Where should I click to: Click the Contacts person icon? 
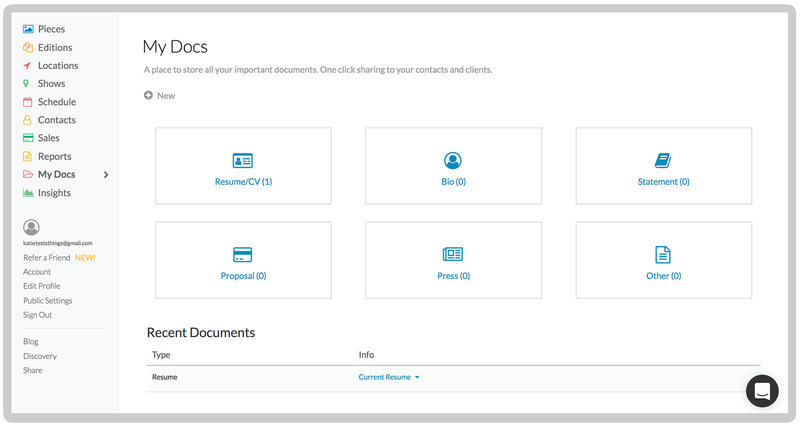coord(28,120)
